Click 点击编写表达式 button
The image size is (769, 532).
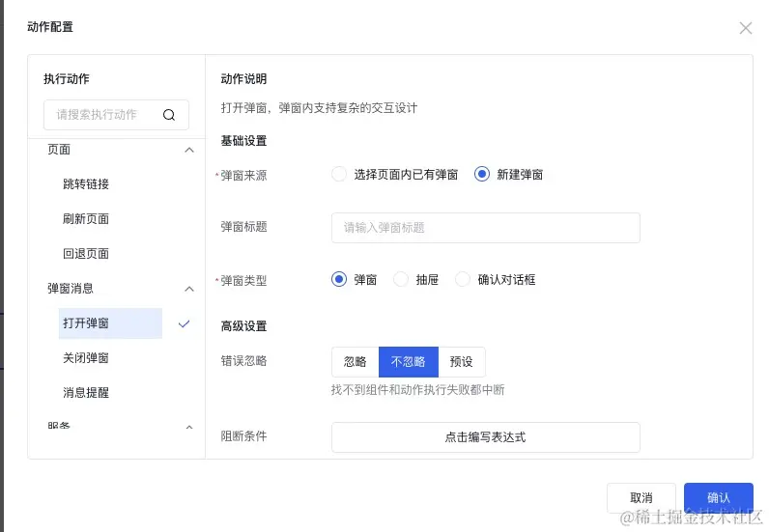tap(486, 436)
